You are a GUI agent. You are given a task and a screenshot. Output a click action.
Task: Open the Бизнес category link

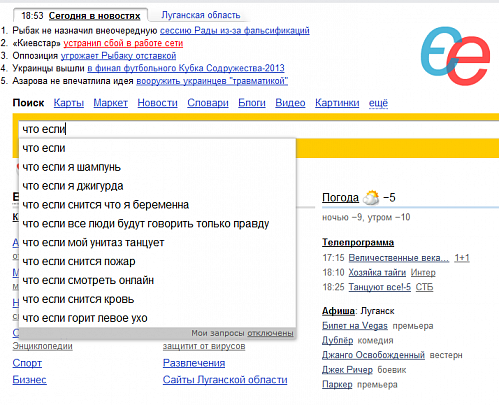(x=29, y=380)
